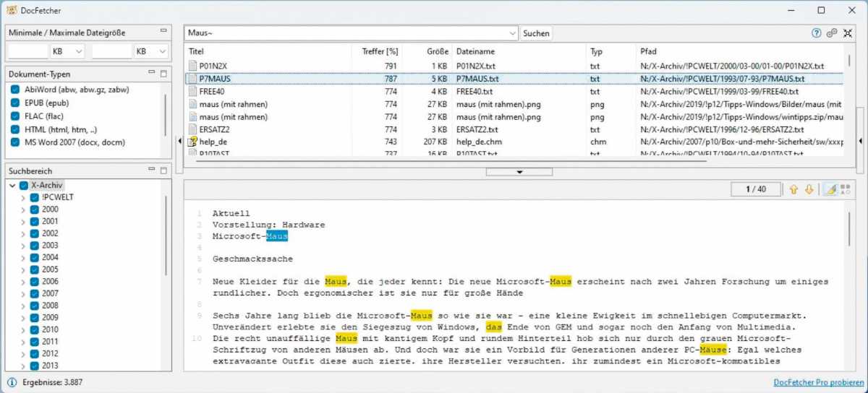This screenshot has height=393, width=868.
Task: Open the help manual icon
Action: [817, 33]
